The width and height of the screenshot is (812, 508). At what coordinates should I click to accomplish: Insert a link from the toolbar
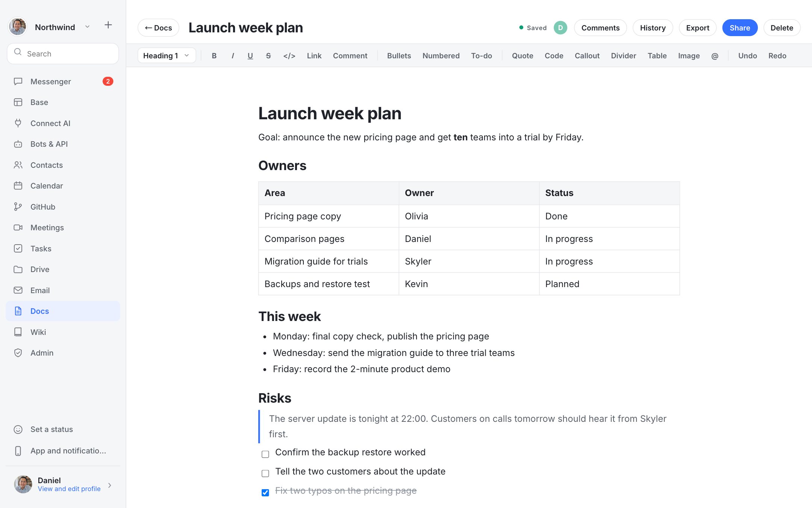click(x=314, y=56)
